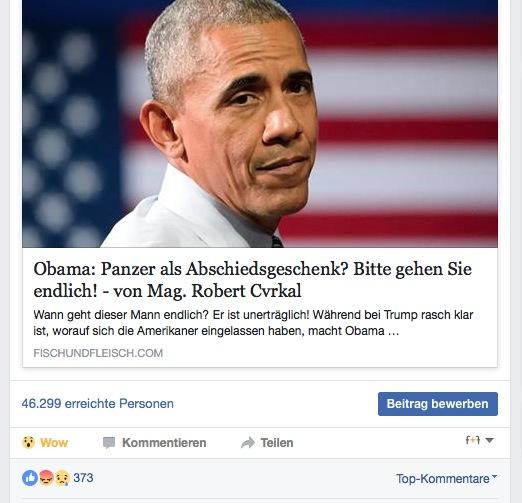The image size is (522, 503).
Task: Click the thumbs-up Like reaction icon
Action: click(x=30, y=478)
